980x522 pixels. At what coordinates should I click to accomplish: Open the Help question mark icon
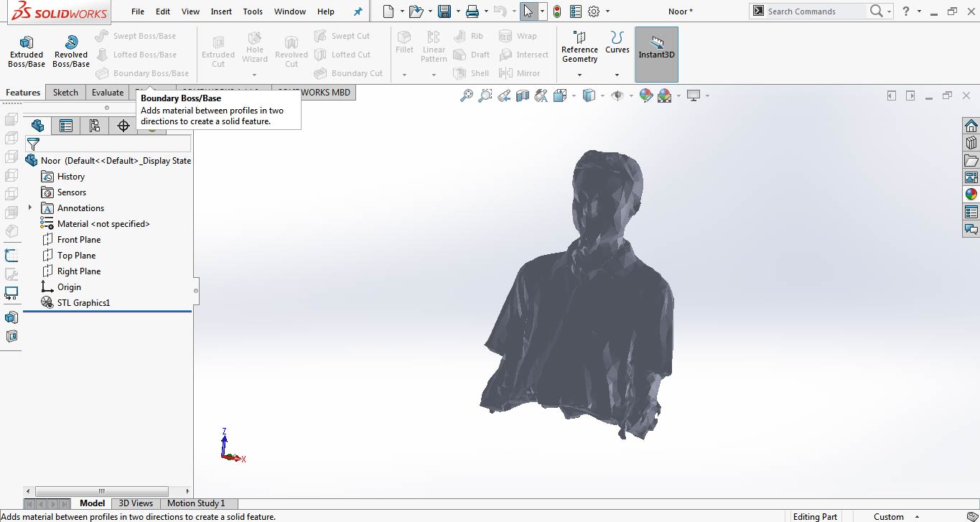pyautogui.click(x=906, y=11)
